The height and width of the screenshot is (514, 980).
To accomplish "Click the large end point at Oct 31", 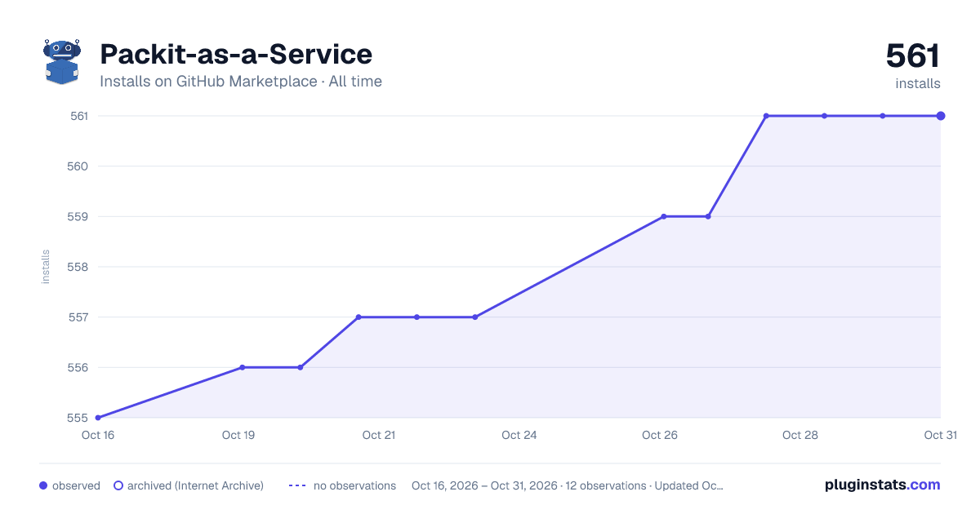I will [x=941, y=116].
